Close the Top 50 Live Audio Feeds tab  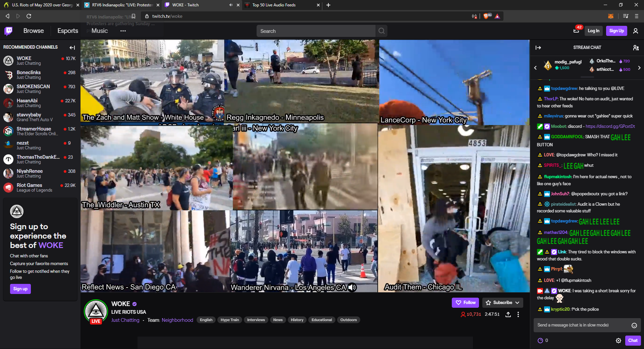pos(318,5)
